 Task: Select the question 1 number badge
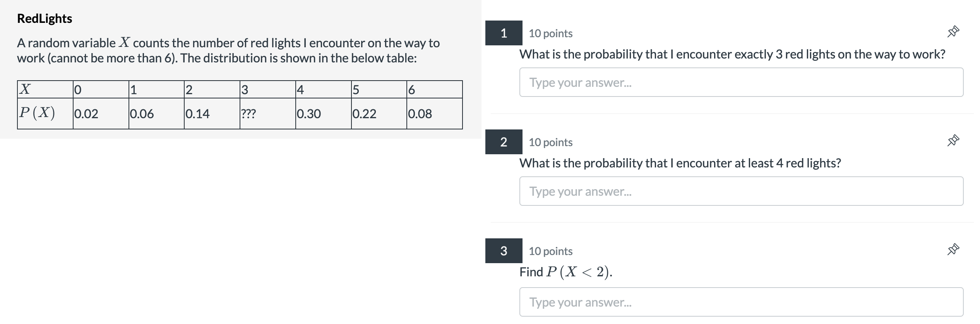coord(504,33)
